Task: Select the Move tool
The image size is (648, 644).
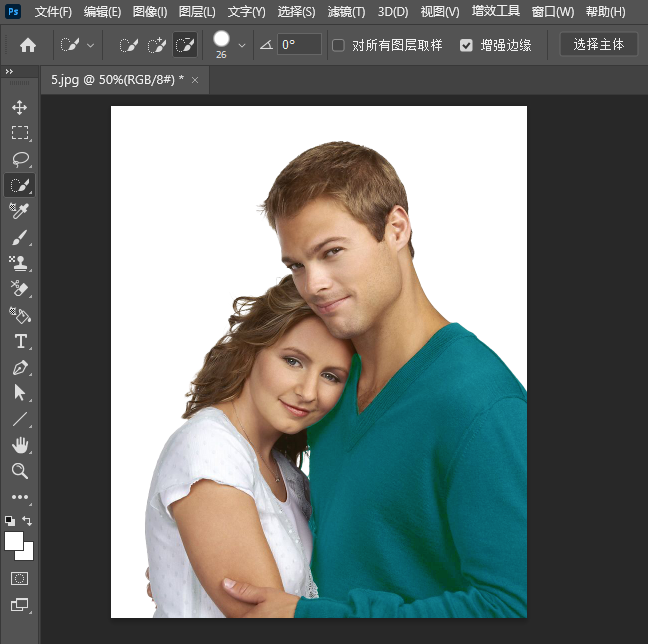Action: [x=19, y=107]
